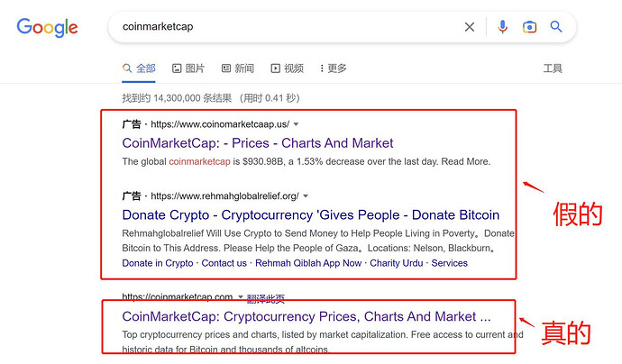Open the 更多 search menu
This screenshot has width=622, height=364.
pyautogui.click(x=334, y=68)
